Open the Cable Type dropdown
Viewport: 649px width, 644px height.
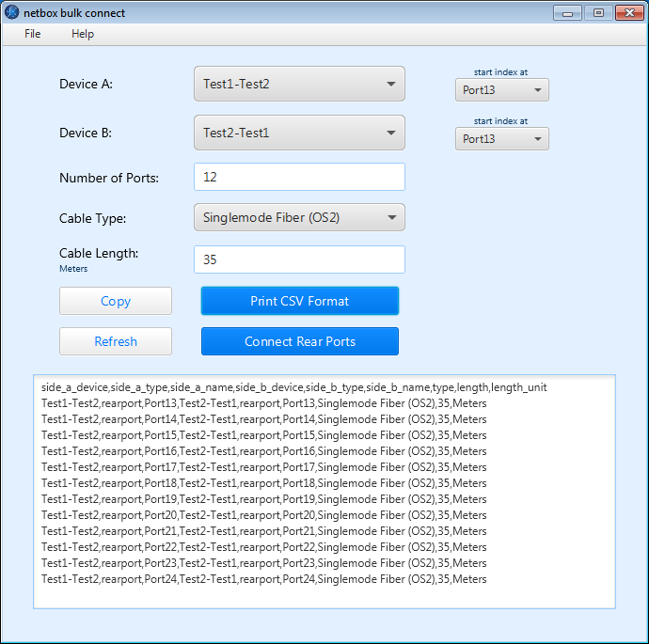pos(299,217)
